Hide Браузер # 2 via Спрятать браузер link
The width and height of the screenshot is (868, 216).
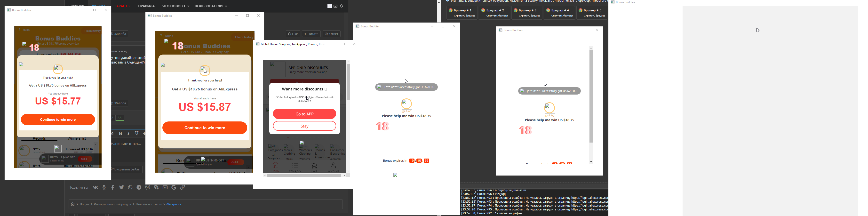[x=497, y=16]
